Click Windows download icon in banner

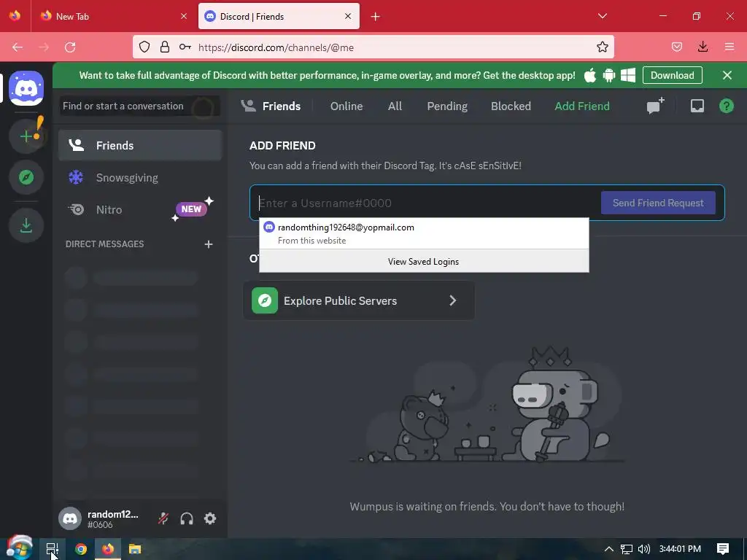click(x=628, y=75)
